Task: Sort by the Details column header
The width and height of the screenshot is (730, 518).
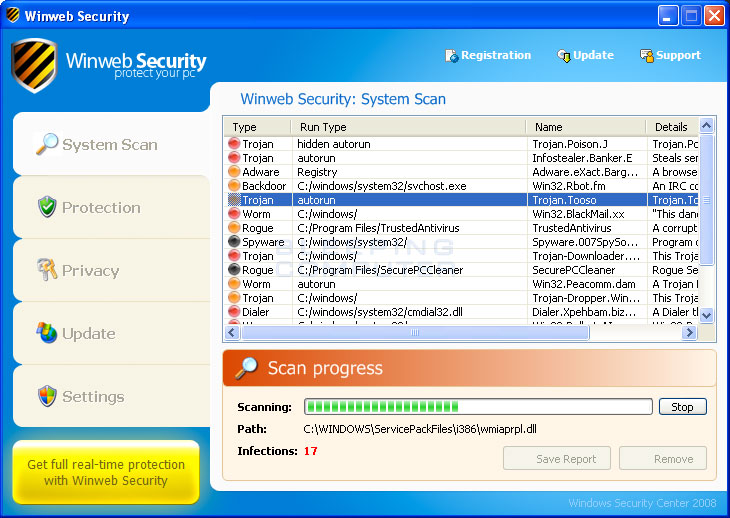Action: point(672,127)
